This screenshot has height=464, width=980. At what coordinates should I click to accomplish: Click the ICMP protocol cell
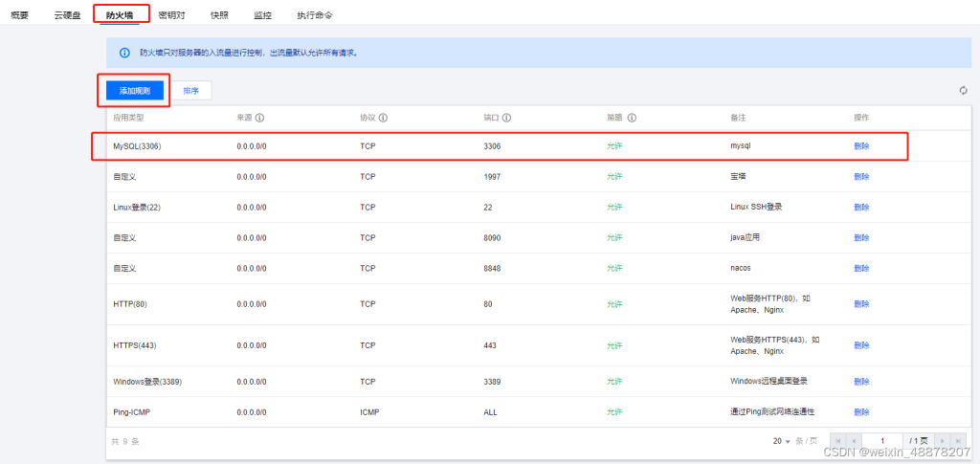(370, 412)
